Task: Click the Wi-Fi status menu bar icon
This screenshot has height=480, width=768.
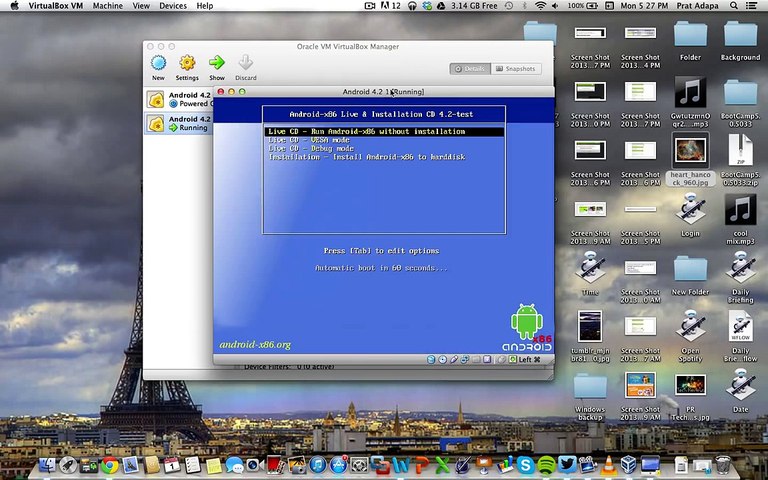Action: pos(540,6)
